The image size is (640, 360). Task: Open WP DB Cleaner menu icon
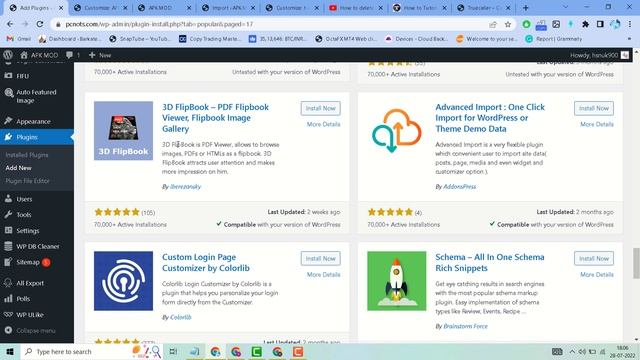8,246
